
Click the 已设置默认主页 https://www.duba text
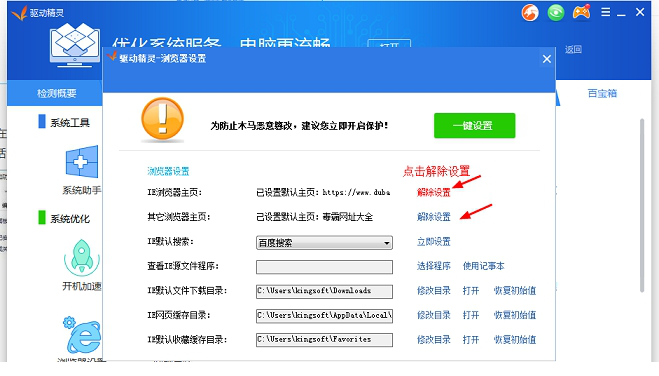click(x=323, y=192)
